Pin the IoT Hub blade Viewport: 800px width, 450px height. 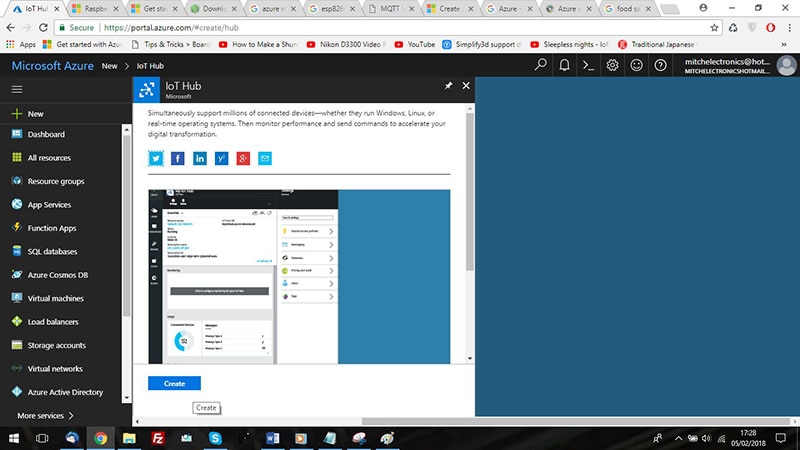(x=449, y=86)
